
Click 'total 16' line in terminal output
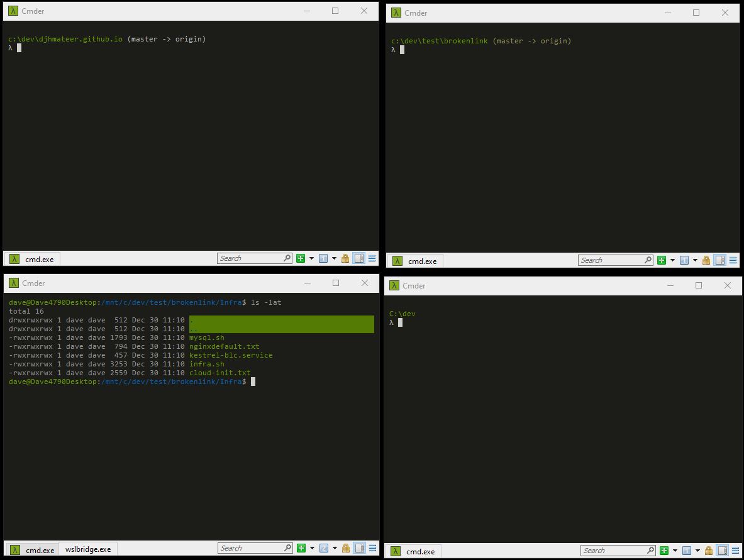[26, 311]
